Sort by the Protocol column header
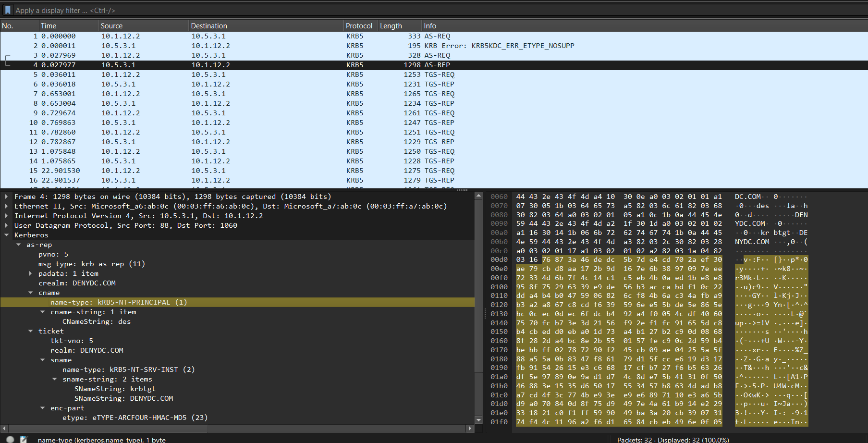 [361, 26]
